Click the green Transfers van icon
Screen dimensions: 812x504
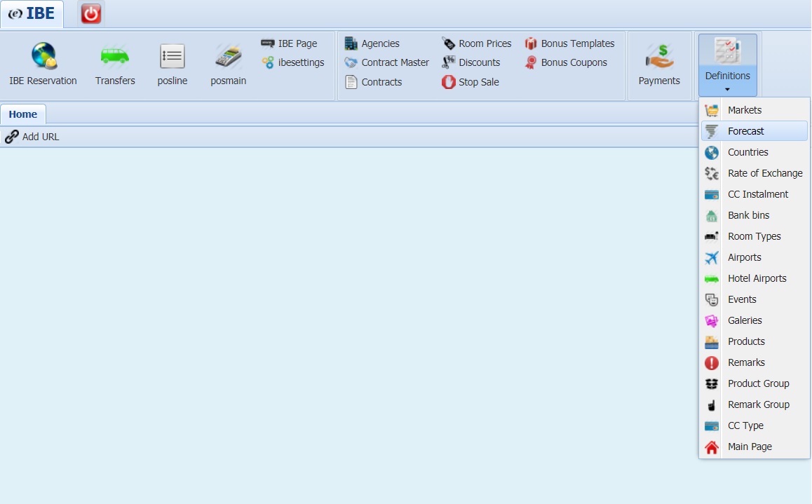coord(114,56)
